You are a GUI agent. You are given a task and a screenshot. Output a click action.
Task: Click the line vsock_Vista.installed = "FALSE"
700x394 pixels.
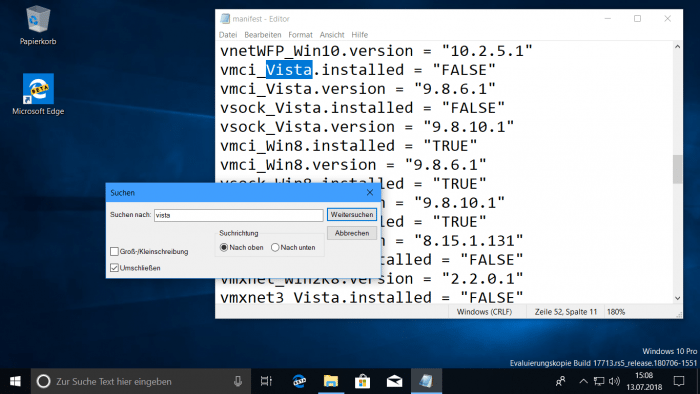point(362,108)
